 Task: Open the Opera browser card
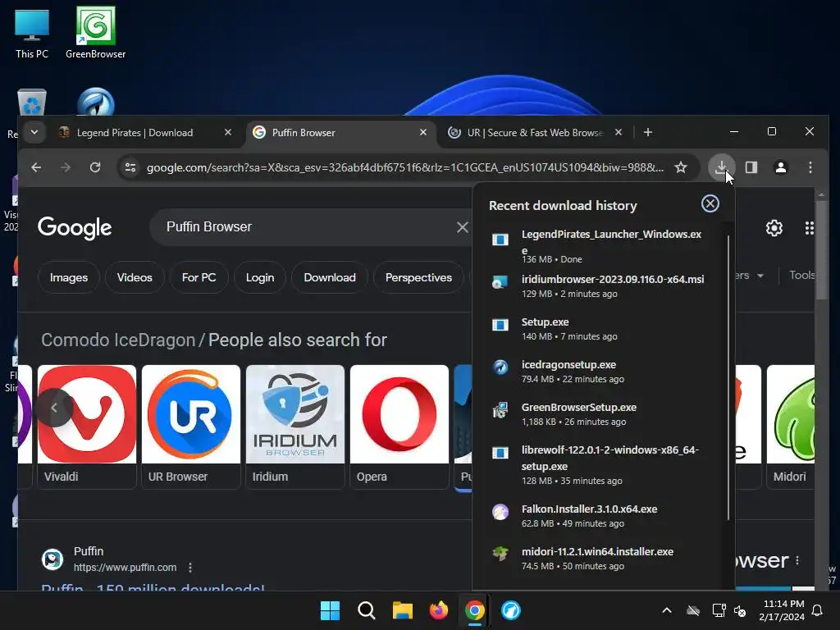(x=399, y=427)
